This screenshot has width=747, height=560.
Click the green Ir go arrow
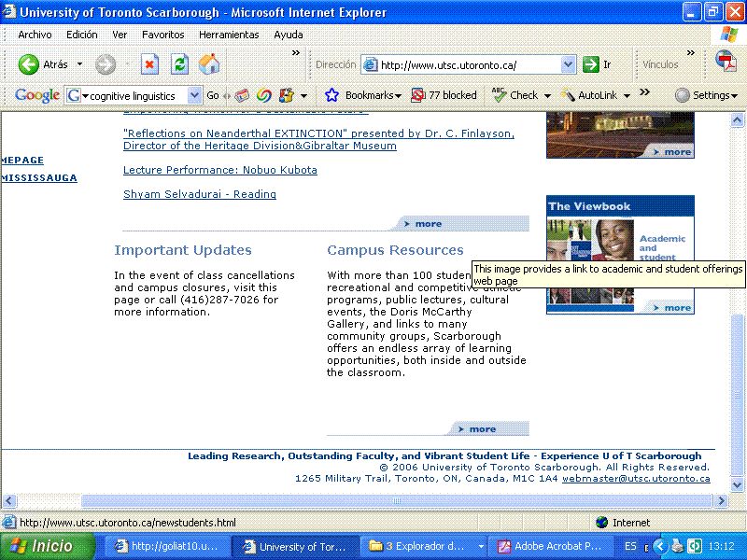click(x=591, y=64)
